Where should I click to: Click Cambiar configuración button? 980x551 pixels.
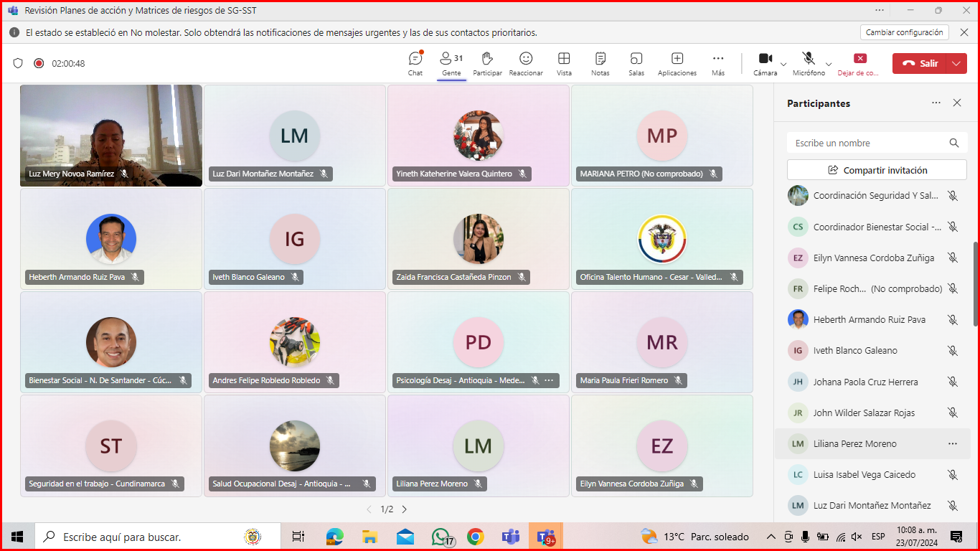[x=904, y=32]
